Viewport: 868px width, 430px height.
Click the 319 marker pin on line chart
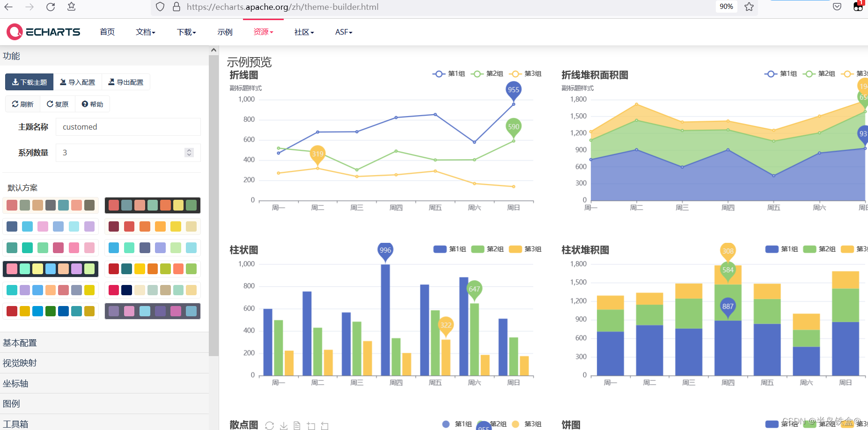point(317,154)
